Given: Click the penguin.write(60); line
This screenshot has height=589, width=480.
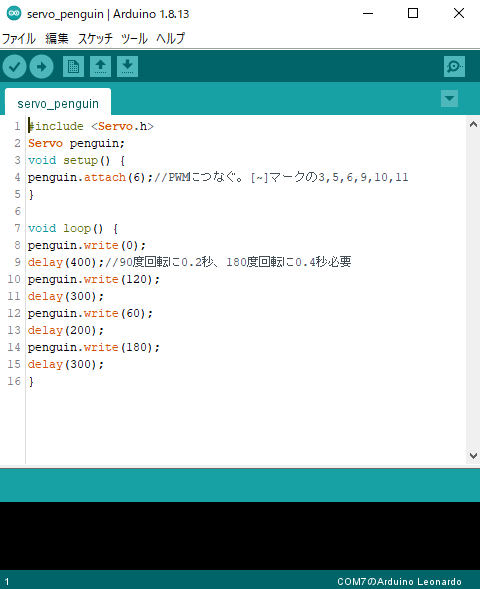Looking at the screenshot, I should click(x=90, y=313).
